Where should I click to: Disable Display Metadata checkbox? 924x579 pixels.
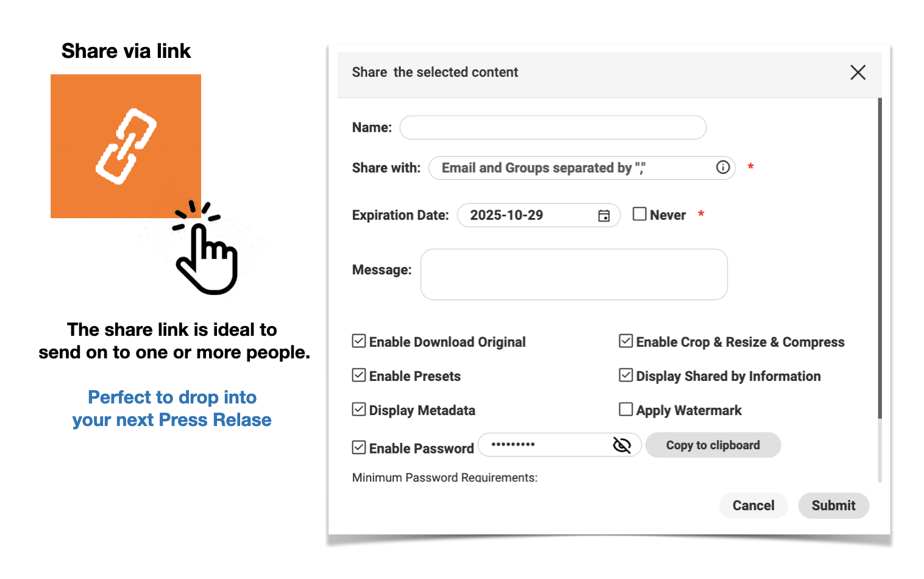pyautogui.click(x=359, y=410)
